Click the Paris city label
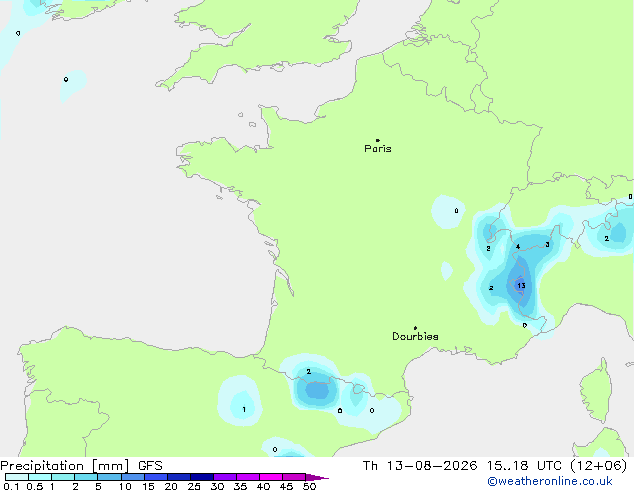The image size is (634, 490). click(378, 149)
